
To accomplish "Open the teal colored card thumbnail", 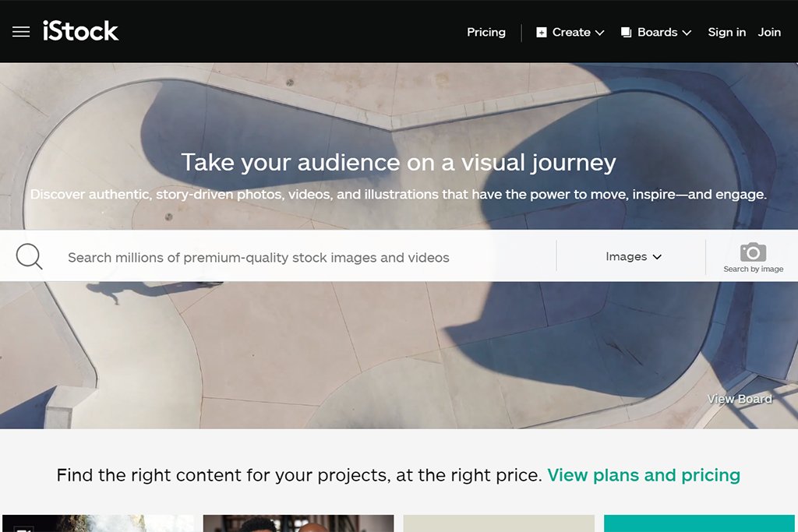I will click(699, 523).
